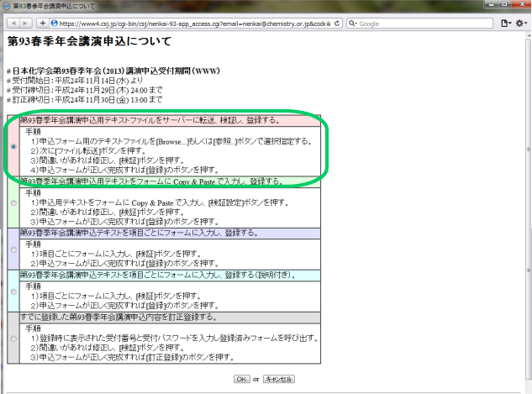The height and width of the screenshot is (394, 532).
Task: Click the magnifier icon in Google search box
Action: (x=352, y=23)
